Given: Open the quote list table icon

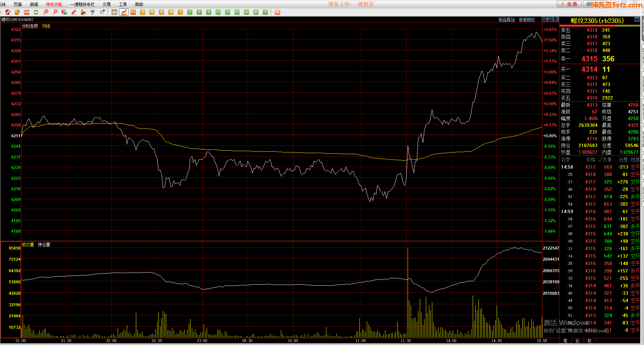Looking at the screenshot, I should tap(114, 12).
